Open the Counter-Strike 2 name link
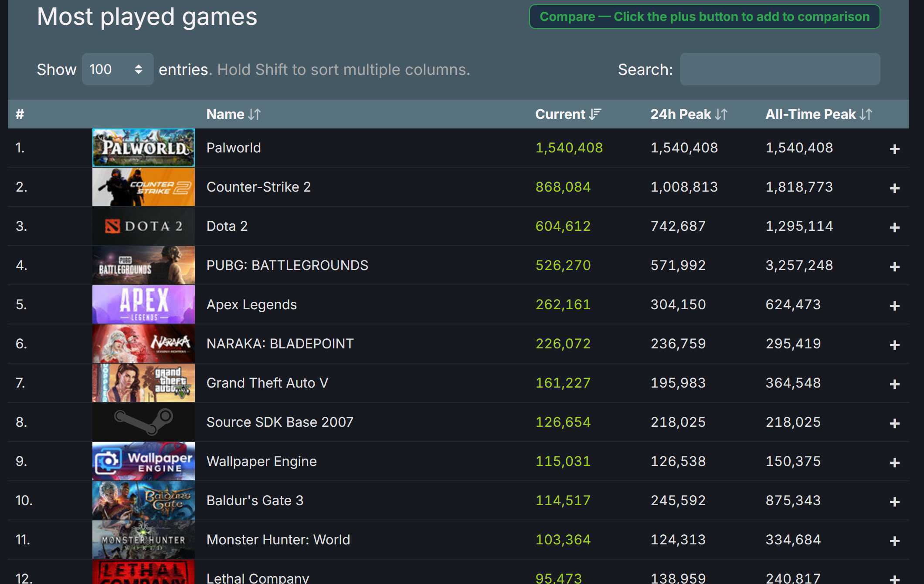The height and width of the screenshot is (584, 924). 258,187
